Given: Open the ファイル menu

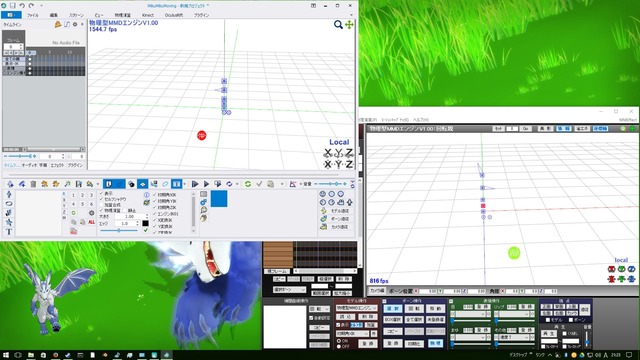Looking at the screenshot, I should [x=33, y=15].
